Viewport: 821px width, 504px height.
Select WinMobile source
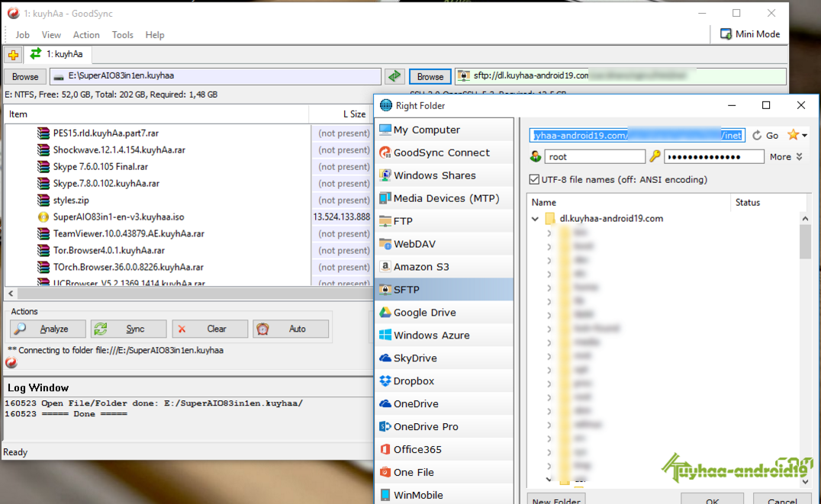pos(445,495)
